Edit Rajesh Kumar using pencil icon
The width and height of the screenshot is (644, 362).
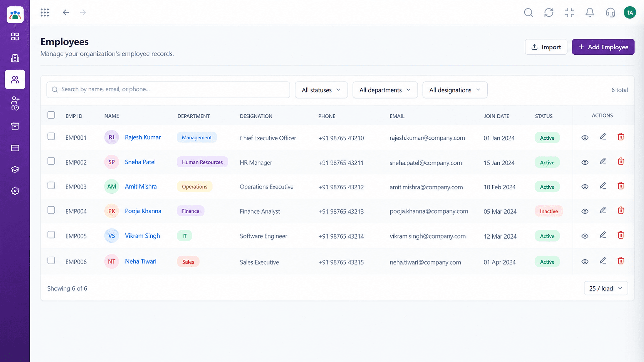(603, 137)
